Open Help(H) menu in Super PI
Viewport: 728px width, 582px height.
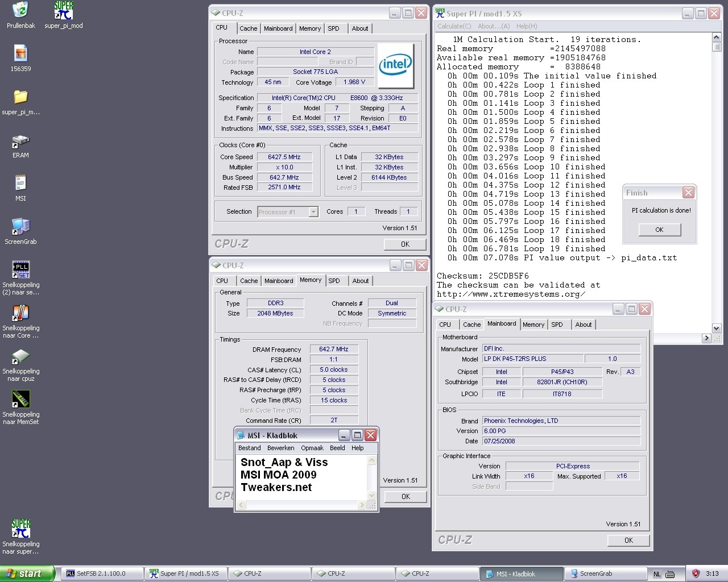click(527, 26)
